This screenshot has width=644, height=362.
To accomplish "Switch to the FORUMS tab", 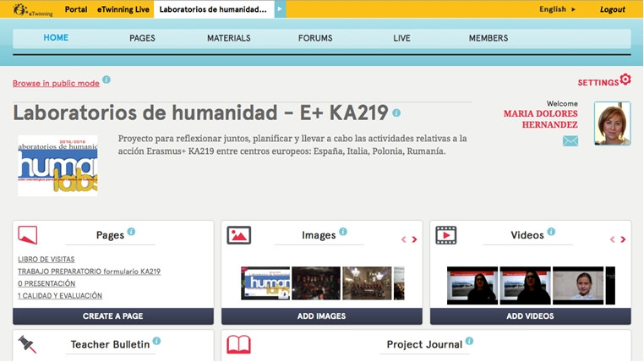I will pos(315,38).
